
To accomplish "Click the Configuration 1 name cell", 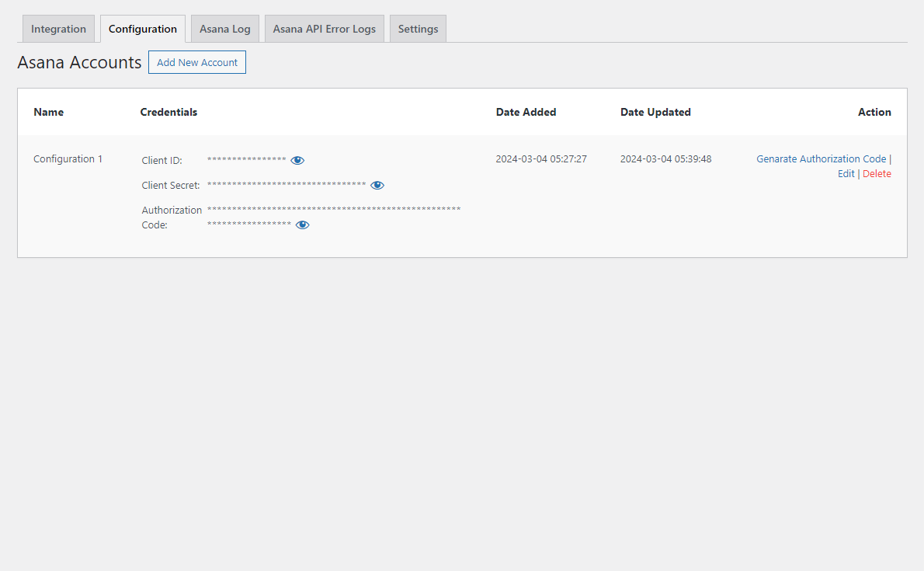I will (x=68, y=159).
